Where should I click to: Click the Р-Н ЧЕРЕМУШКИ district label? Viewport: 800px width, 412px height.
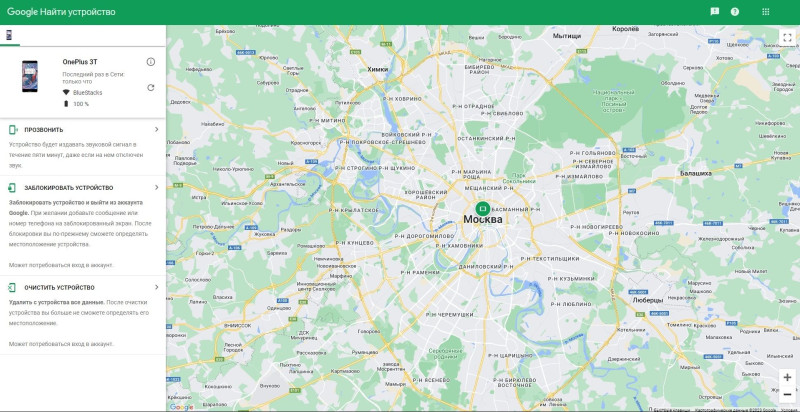pos(450,315)
